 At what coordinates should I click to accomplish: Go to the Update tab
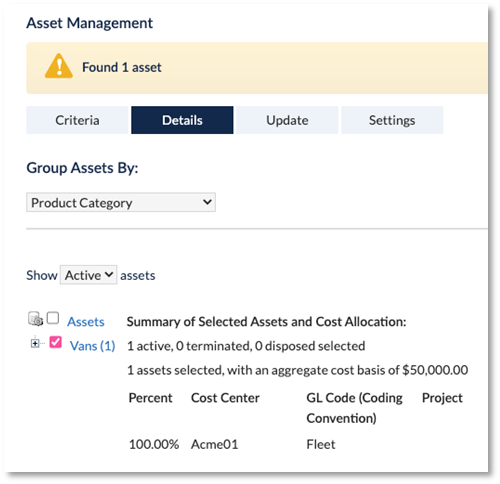point(287,120)
